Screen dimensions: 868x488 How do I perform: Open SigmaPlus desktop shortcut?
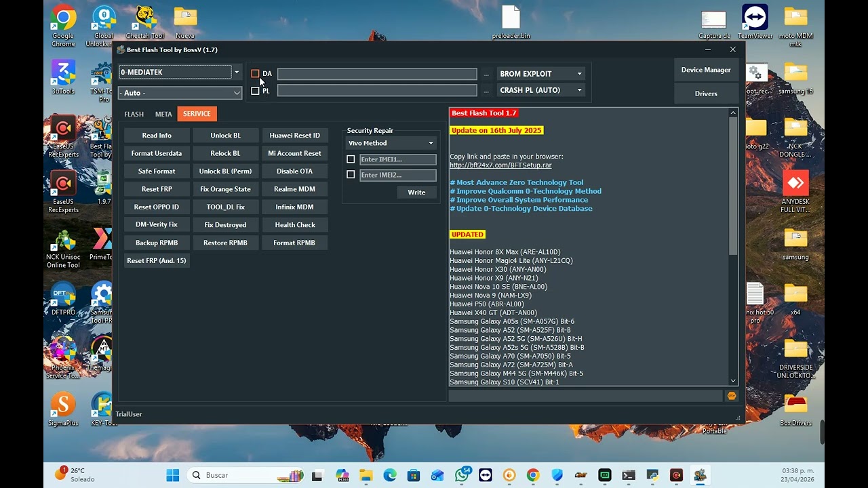pyautogui.click(x=63, y=409)
